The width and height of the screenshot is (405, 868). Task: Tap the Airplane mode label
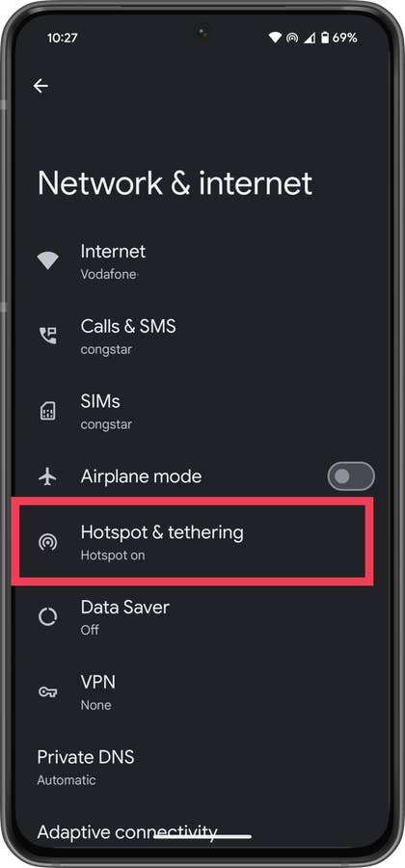[x=141, y=476]
